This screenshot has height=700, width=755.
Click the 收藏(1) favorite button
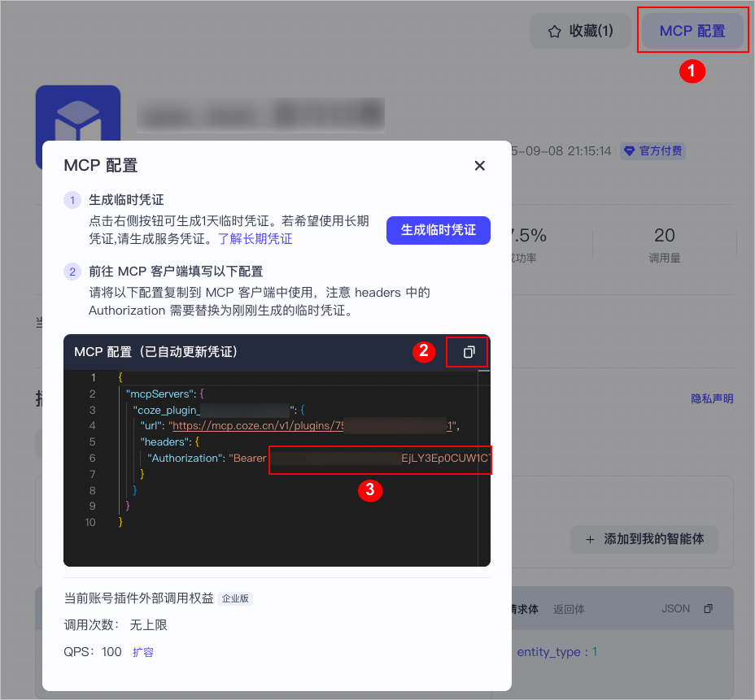[x=580, y=31]
